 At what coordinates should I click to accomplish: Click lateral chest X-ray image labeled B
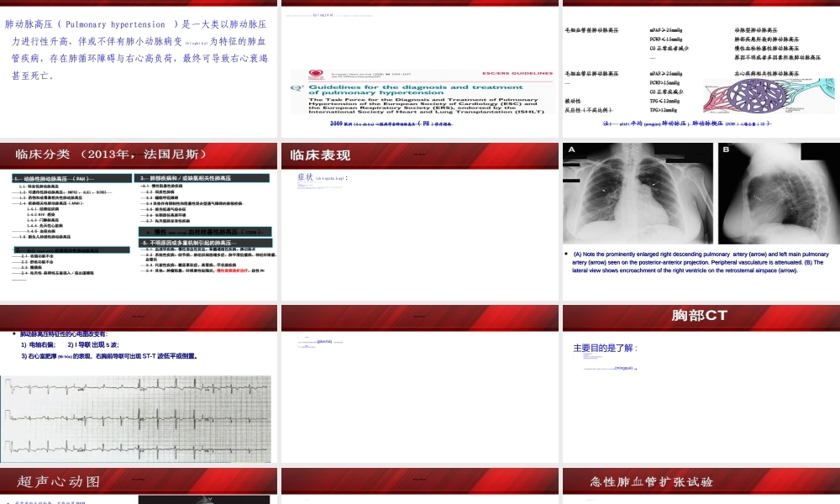(x=779, y=193)
